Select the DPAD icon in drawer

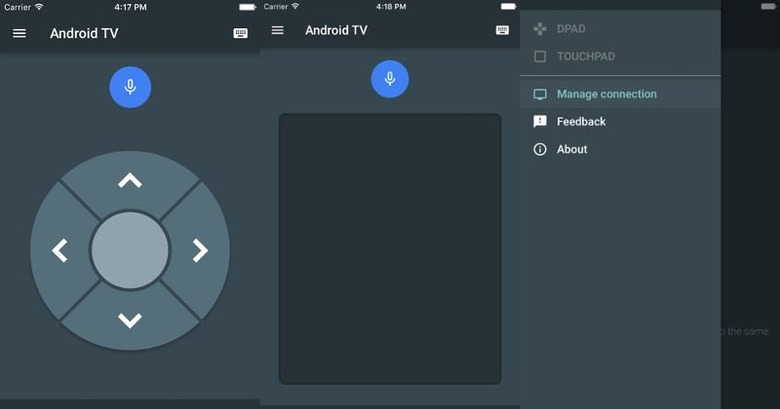[x=540, y=29]
